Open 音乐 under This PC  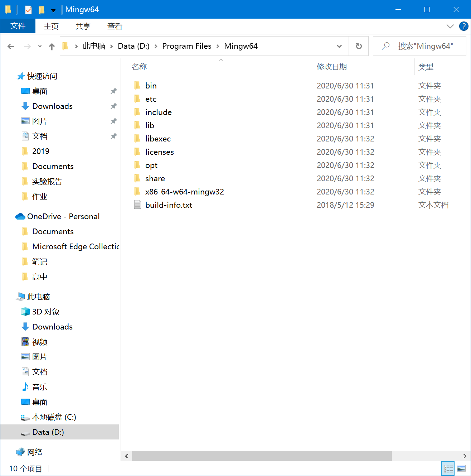[39, 387]
